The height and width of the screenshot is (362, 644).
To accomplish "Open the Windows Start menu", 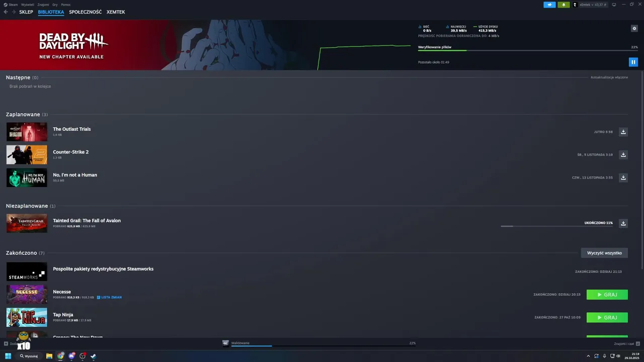I will click(8, 356).
